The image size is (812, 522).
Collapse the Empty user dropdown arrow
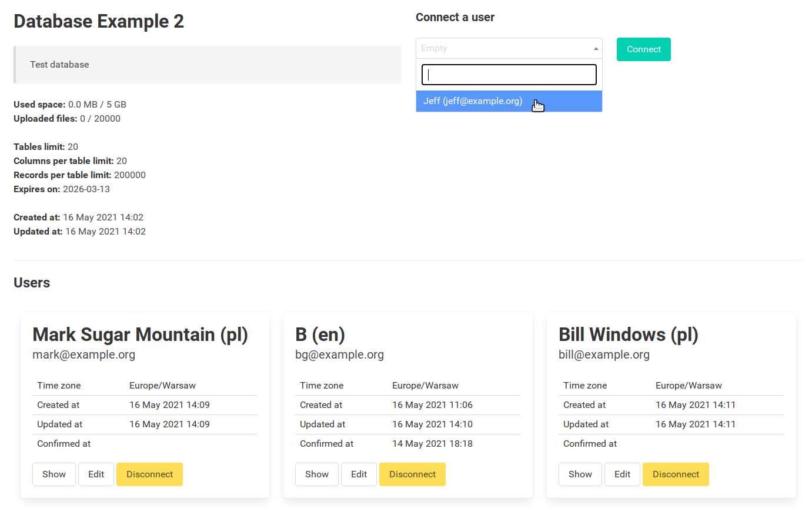pos(596,49)
